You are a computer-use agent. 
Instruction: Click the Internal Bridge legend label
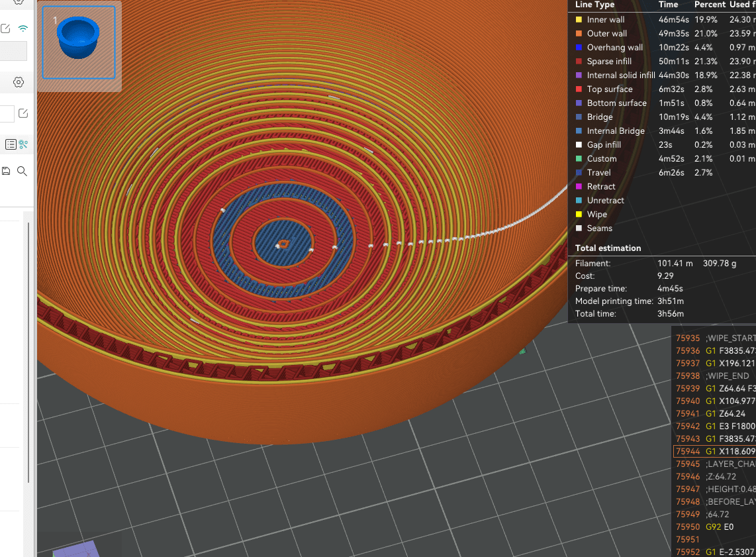tap(616, 131)
